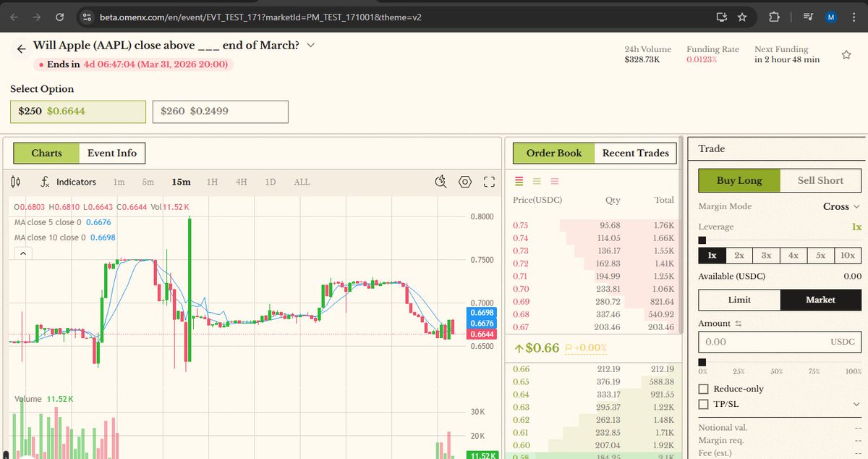Viewport: 868px width, 459px height.
Task: Go forward in browser history
Action: (37, 17)
